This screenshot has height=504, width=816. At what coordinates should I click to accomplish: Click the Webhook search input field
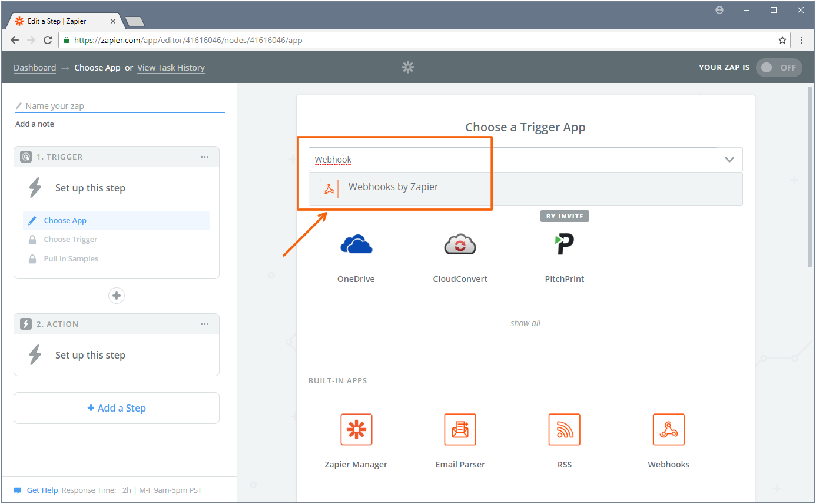click(x=513, y=160)
